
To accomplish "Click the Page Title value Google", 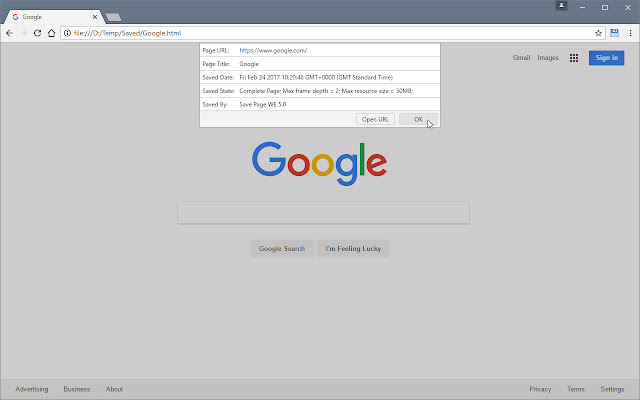I will click(x=249, y=64).
